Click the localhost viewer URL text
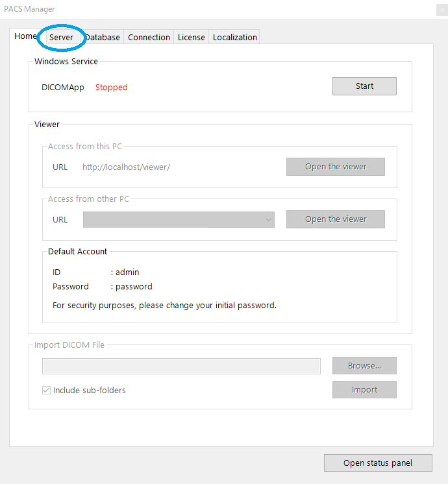The height and width of the screenshot is (484, 448). (126, 167)
